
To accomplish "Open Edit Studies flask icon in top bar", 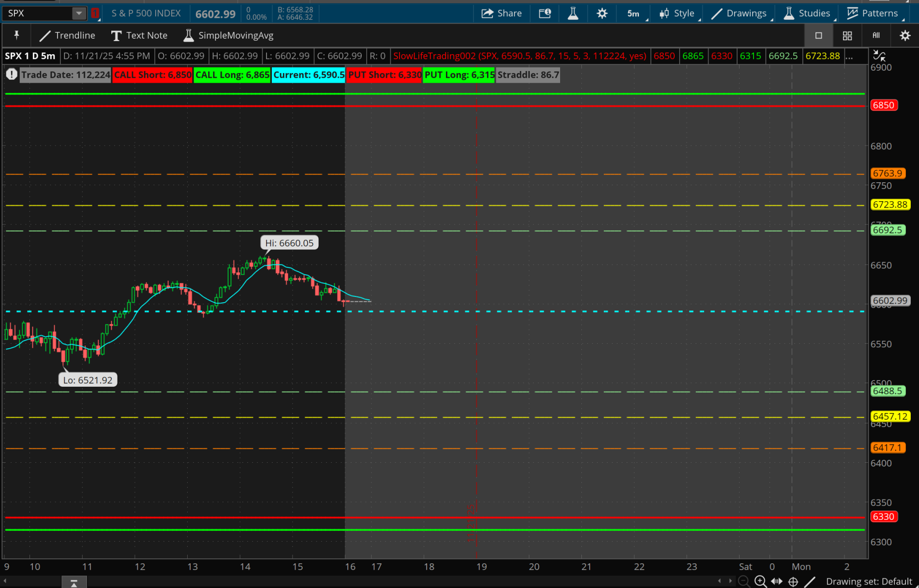I will 573,13.
